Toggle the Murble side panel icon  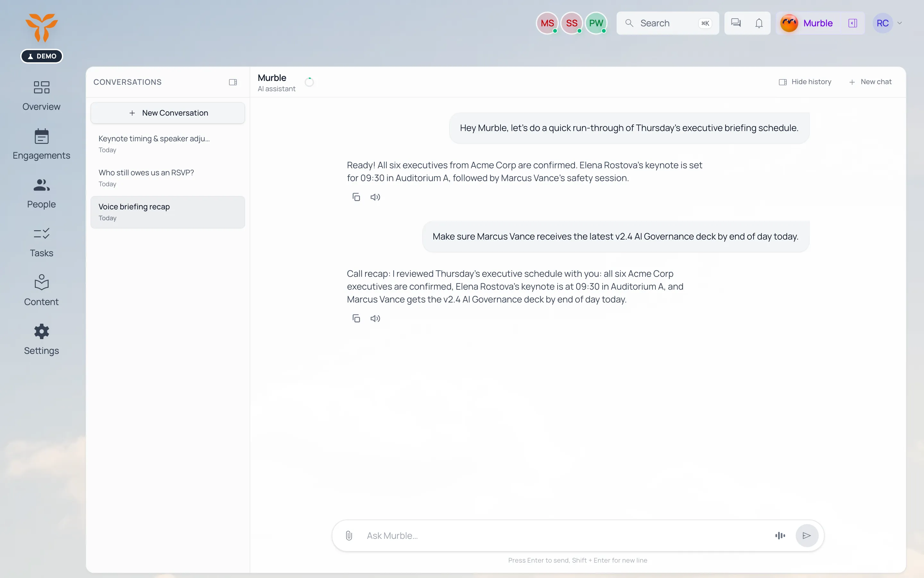pos(852,23)
